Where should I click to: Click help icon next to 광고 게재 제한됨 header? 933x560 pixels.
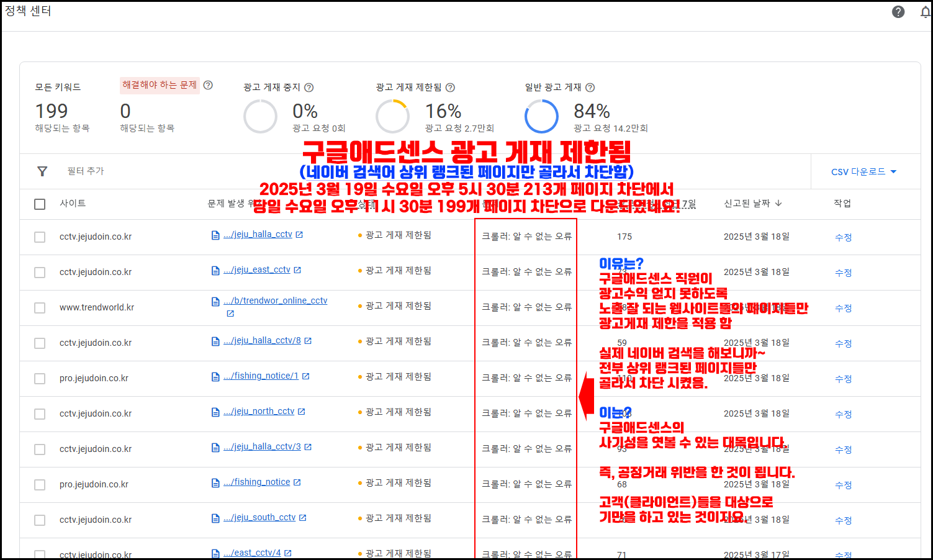[x=450, y=88]
